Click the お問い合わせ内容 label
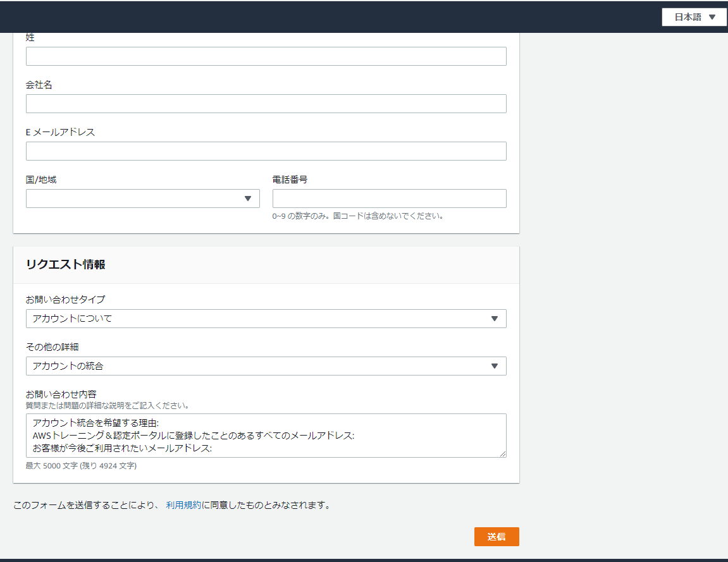The height and width of the screenshot is (562, 728). tap(61, 394)
